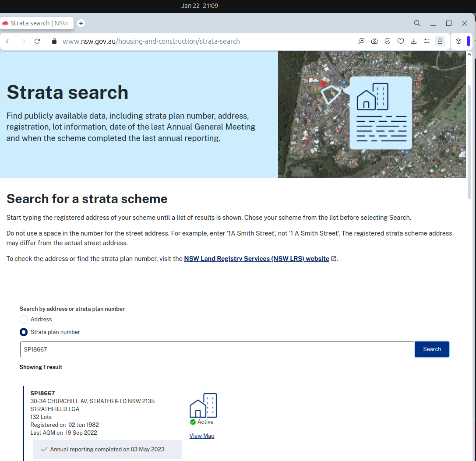
Task: Click the checkmark in annual reporting banner
Action: tap(44, 449)
